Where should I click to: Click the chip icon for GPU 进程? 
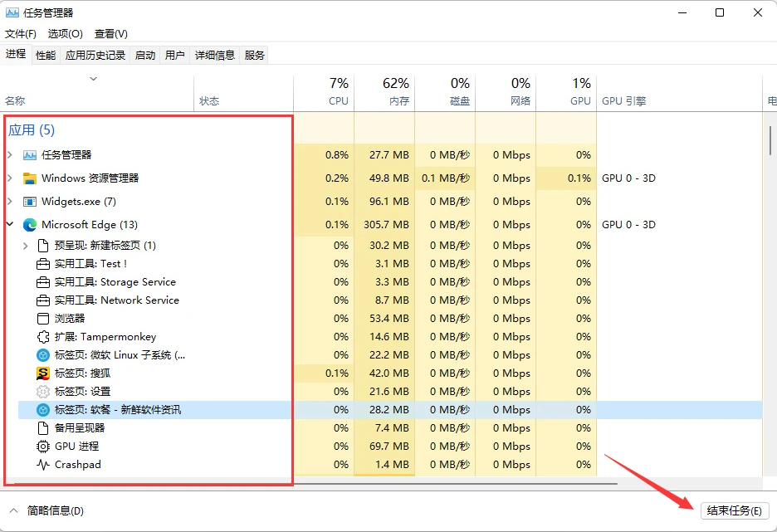(43, 447)
